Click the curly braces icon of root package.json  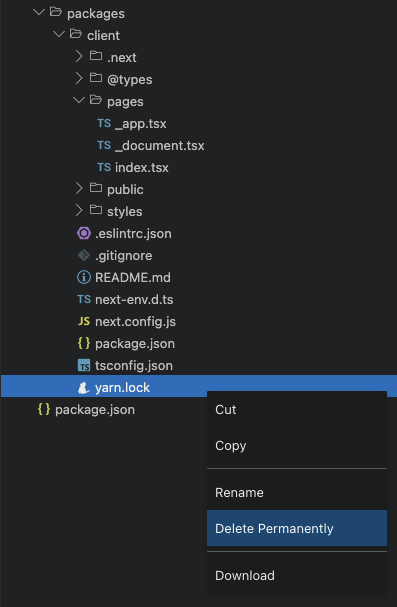pos(44,409)
